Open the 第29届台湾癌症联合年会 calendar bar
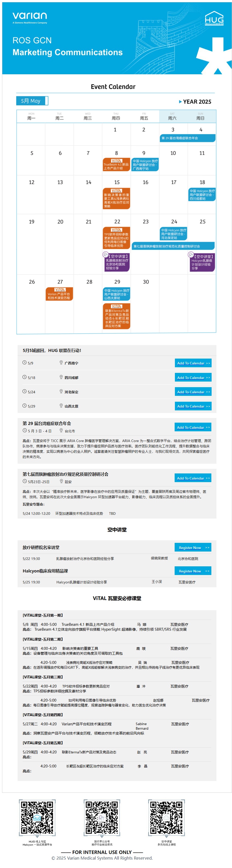232x868 pixels. point(188,138)
